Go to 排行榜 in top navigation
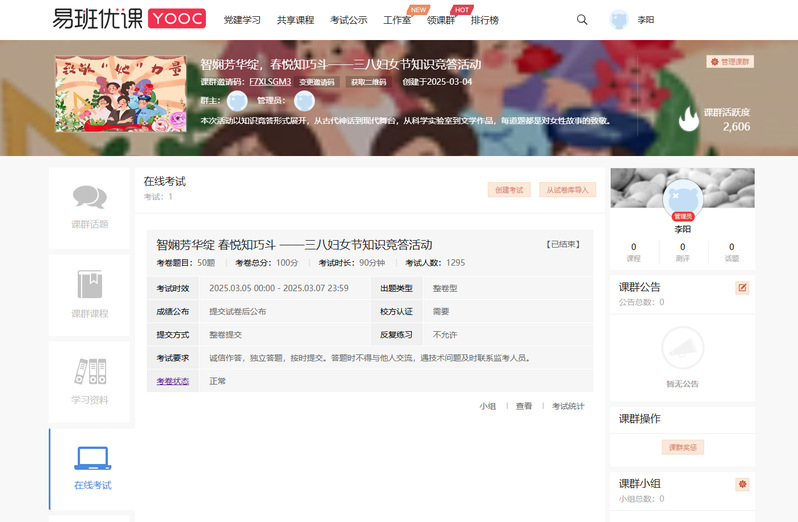 pyautogui.click(x=484, y=20)
